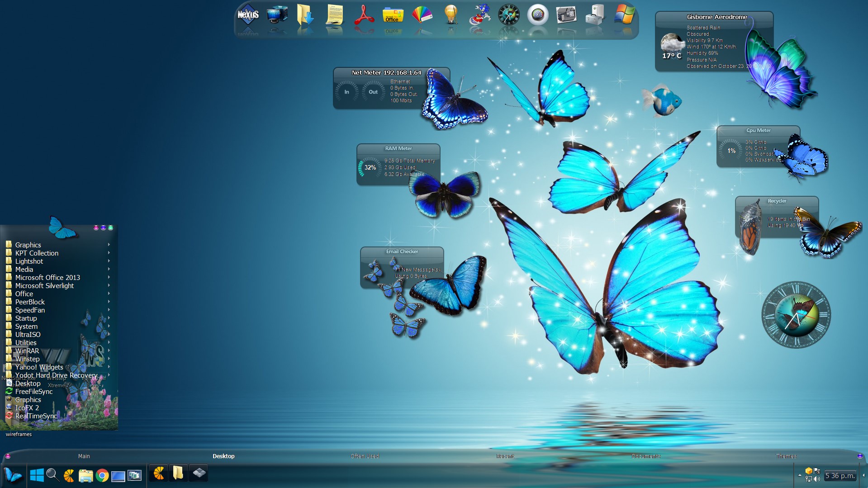Screen dimensions: 868x488
Task: Open the taskbar magnifier search icon
Action: coord(52,475)
